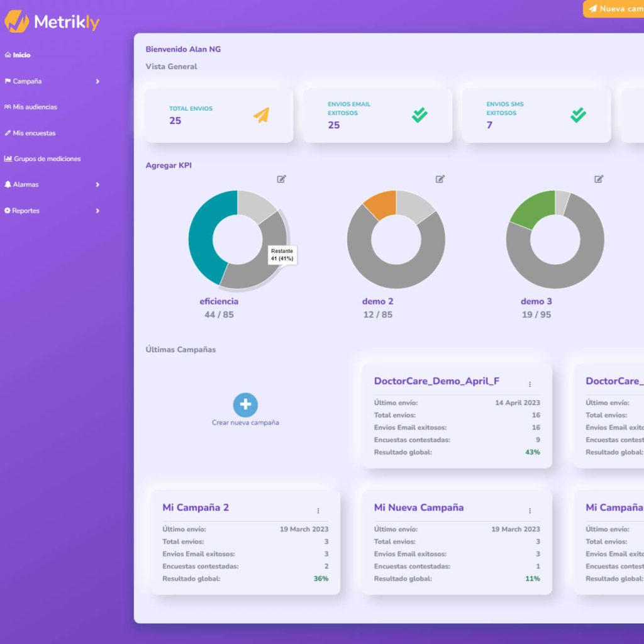Open three-dot menu on Mi Campaña 2 card
This screenshot has height=644, width=644.
tap(318, 511)
